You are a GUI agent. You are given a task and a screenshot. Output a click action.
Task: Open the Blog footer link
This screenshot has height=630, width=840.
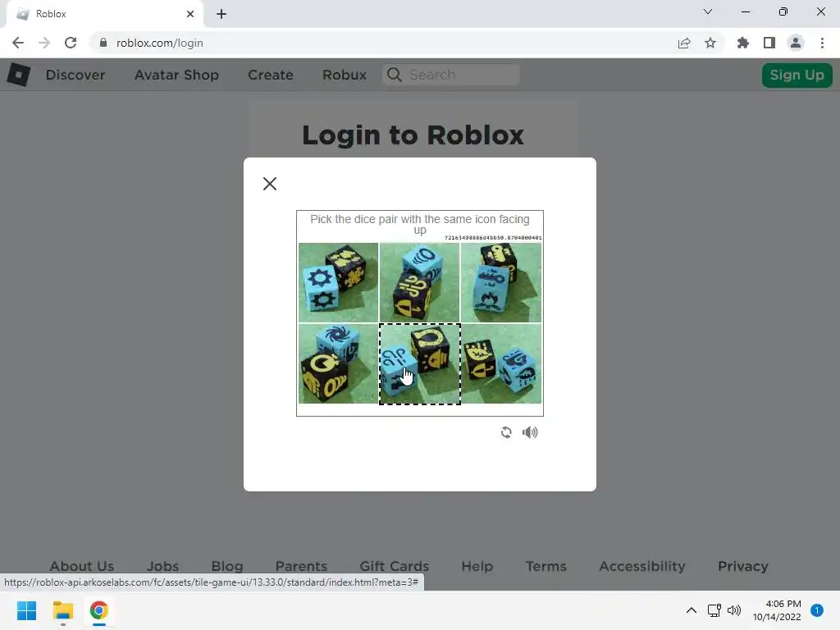[x=227, y=566]
